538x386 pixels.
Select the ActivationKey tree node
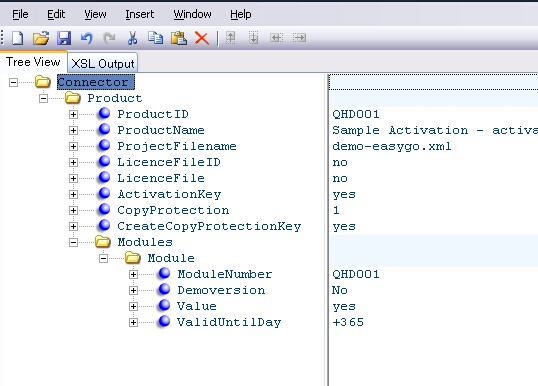point(169,195)
